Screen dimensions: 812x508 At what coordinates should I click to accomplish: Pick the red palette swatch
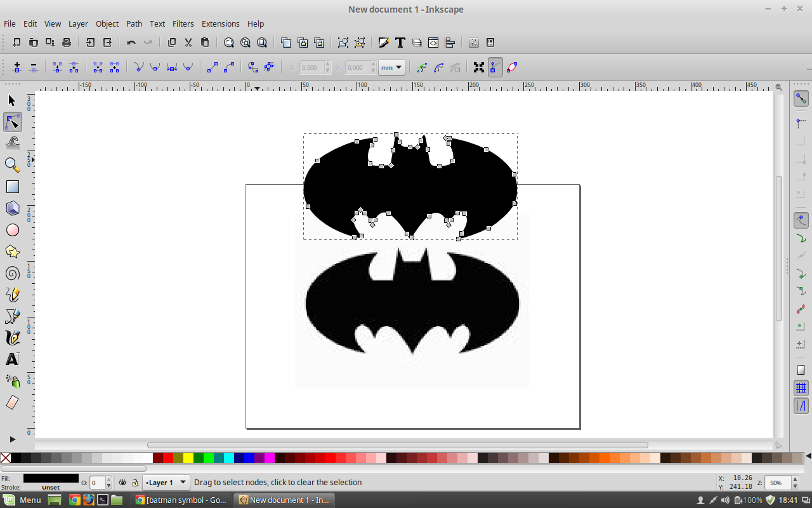pos(168,457)
